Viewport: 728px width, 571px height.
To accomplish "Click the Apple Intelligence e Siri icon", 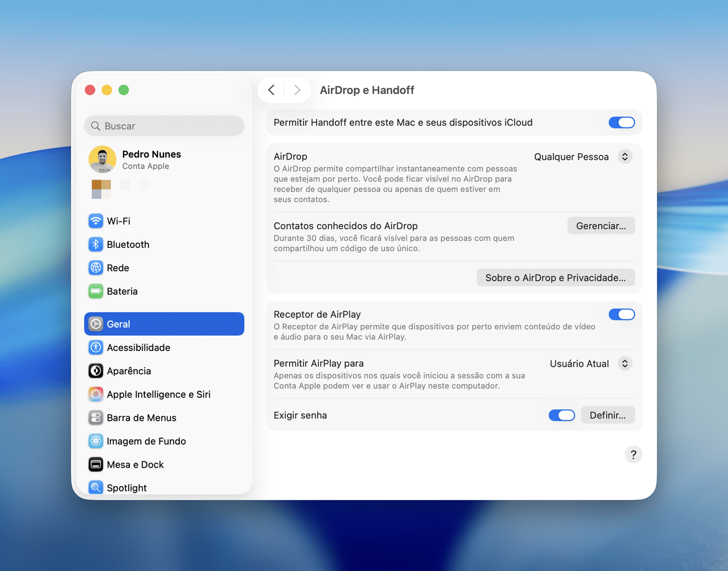I will (x=95, y=394).
